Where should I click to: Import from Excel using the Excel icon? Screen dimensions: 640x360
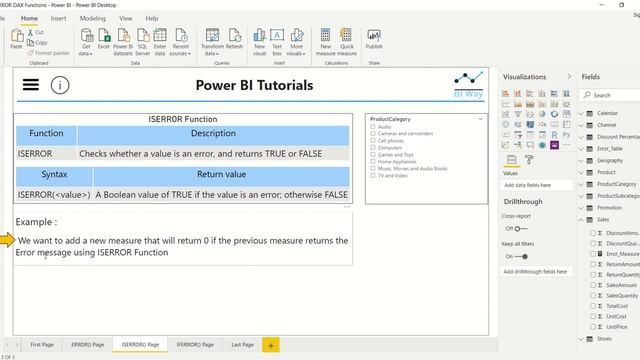[x=104, y=36]
